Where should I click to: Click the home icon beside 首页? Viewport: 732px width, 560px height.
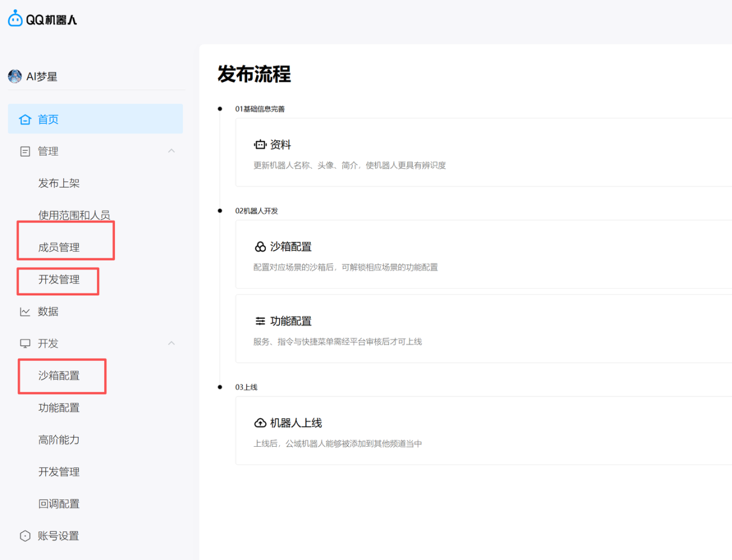click(25, 120)
